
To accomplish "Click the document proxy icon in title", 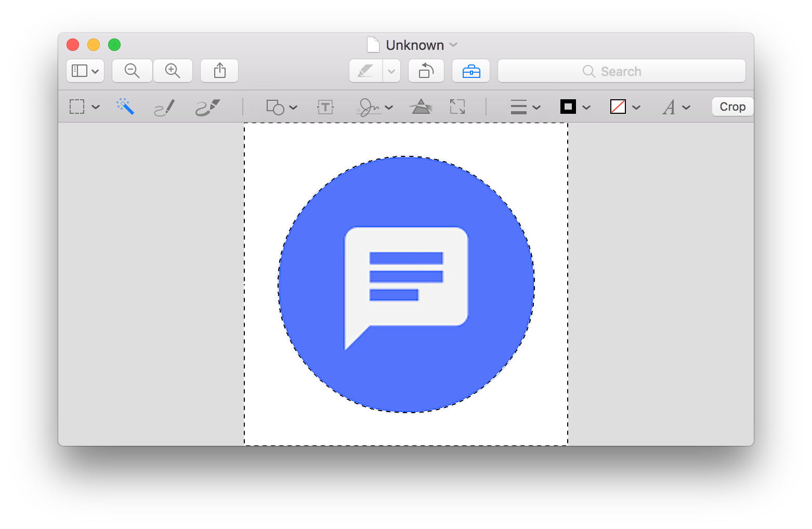I will [373, 45].
